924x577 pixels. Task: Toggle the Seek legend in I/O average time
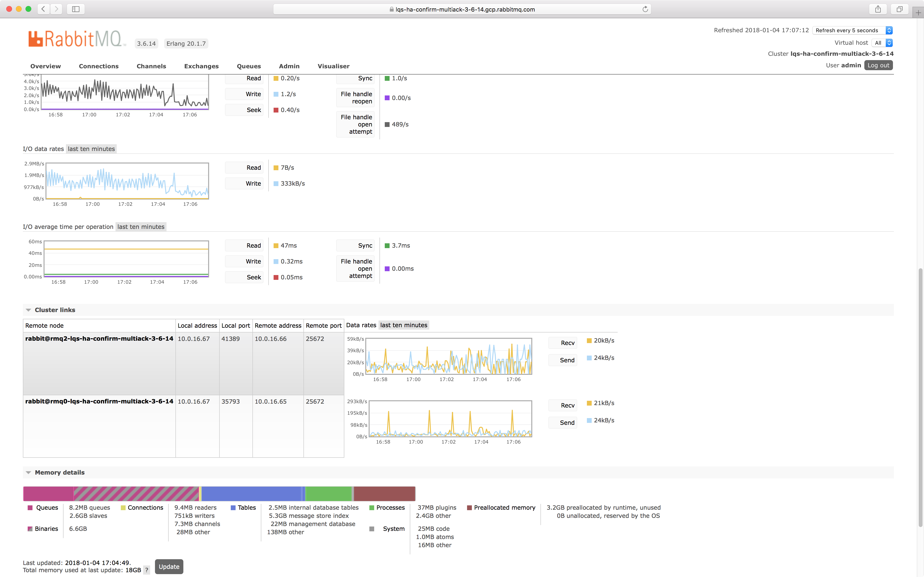click(244, 277)
